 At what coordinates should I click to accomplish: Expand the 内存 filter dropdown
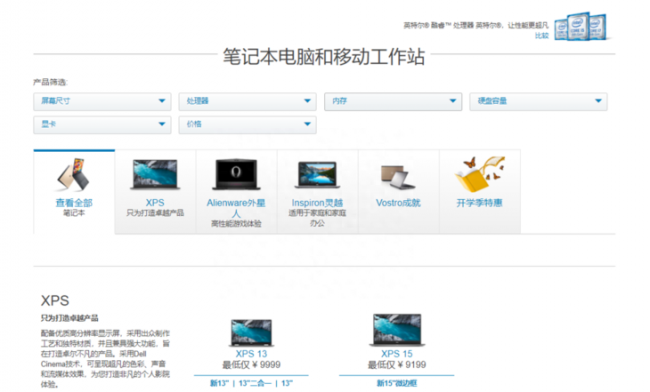click(x=393, y=101)
